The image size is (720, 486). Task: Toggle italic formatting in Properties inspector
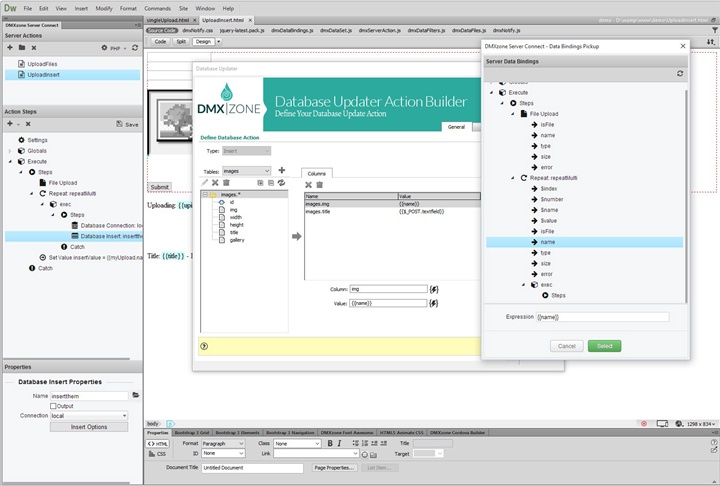339,443
